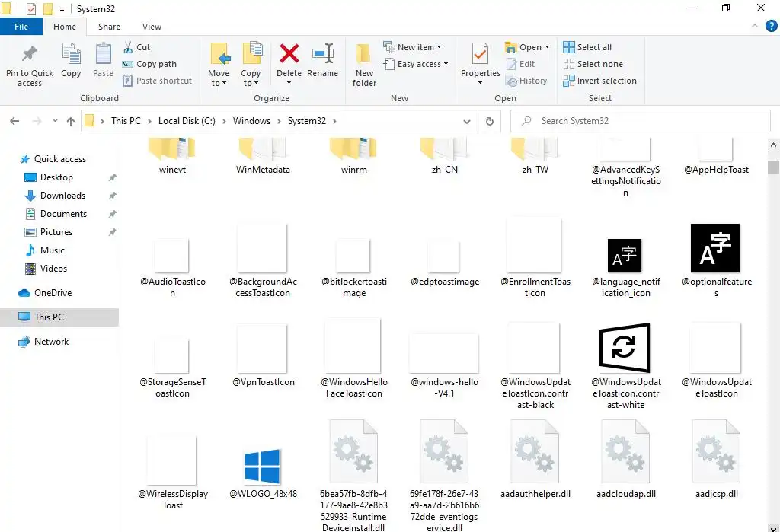780x532 pixels.
Task: Navigate Back with left arrow
Action: tap(14, 121)
